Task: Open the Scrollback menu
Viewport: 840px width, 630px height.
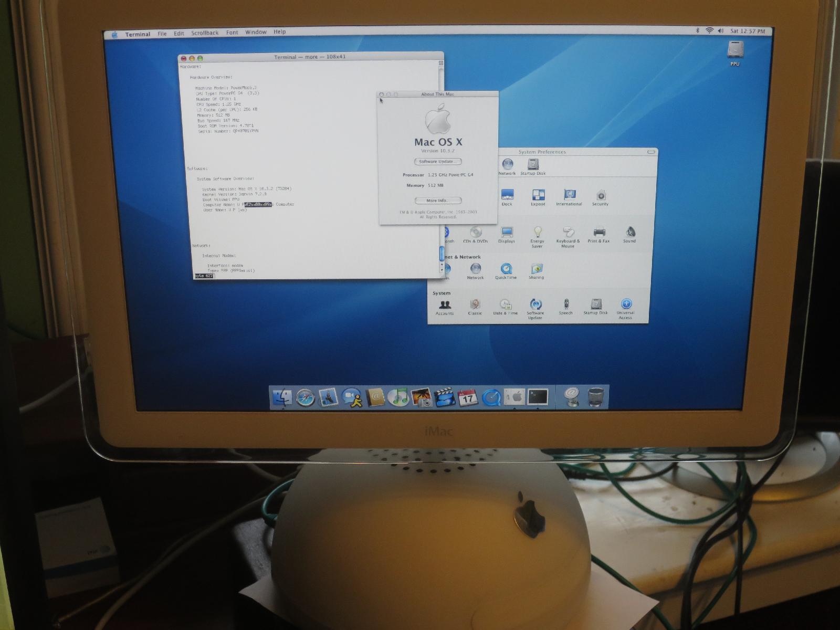Action: [x=205, y=33]
